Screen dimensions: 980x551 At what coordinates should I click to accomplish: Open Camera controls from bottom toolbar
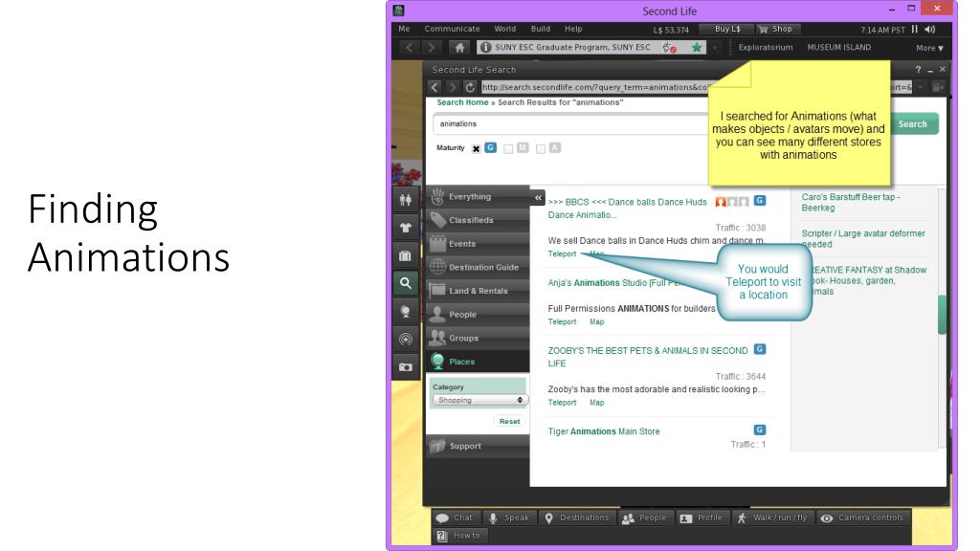click(x=863, y=518)
